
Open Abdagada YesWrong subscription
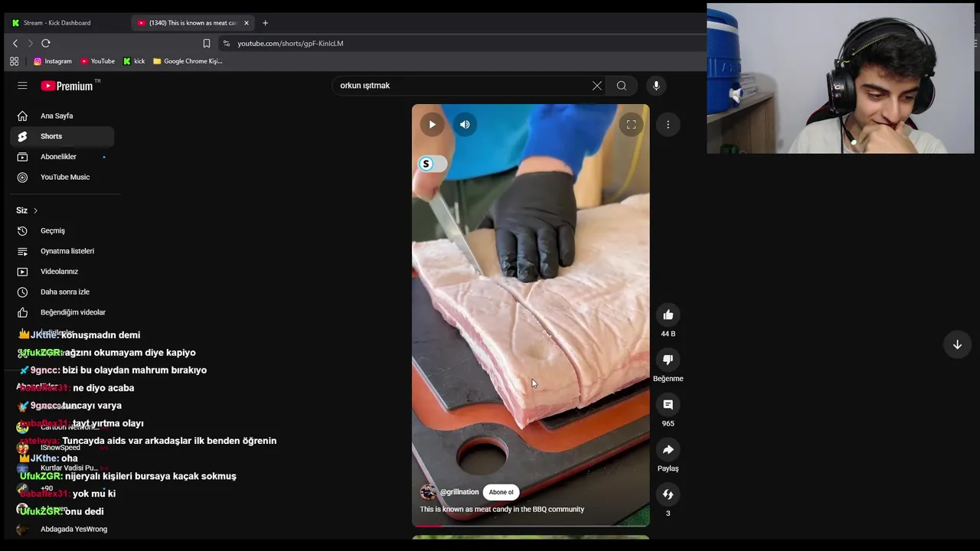click(x=62, y=529)
